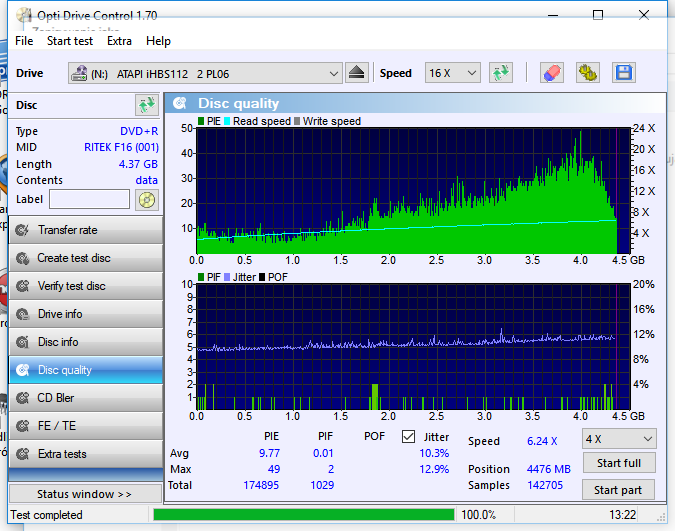The height and width of the screenshot is (531, 675).
Task: Click the eraser icon in toolbar
Action: (x=551, y=73)
